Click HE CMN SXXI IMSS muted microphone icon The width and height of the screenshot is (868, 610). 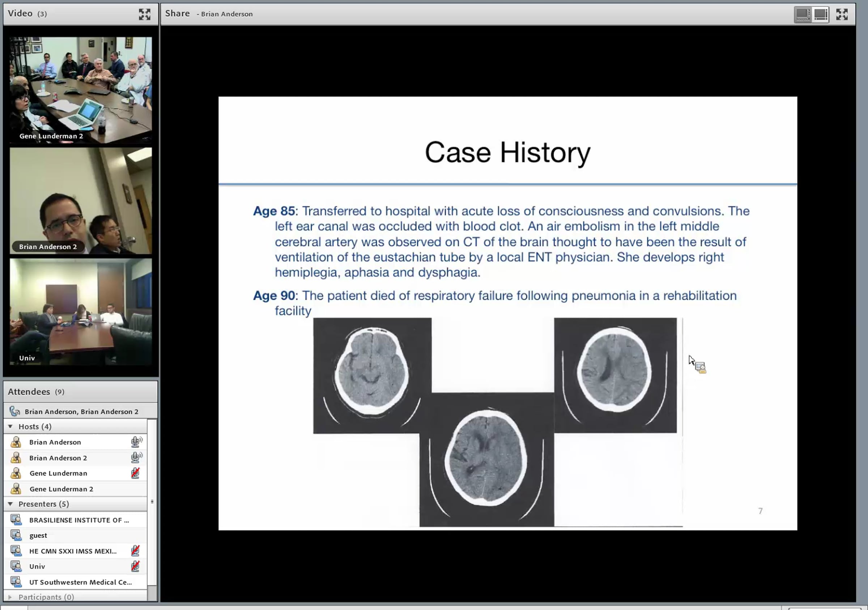coord(135,551)
